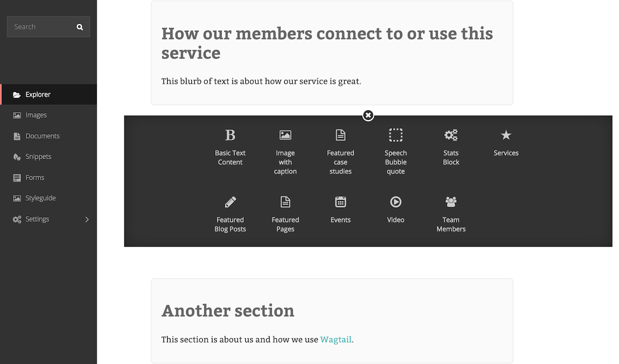Select Speech Bubble quote block

pyautogui.click(x=396, y=152)
